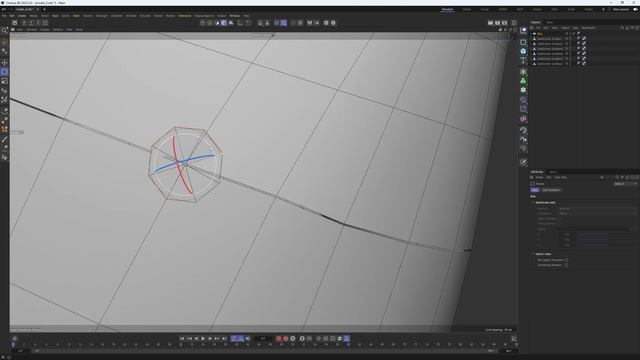Collapse the Object Axis section
This screenshot has height=360, width=640.
coord(533,254)
